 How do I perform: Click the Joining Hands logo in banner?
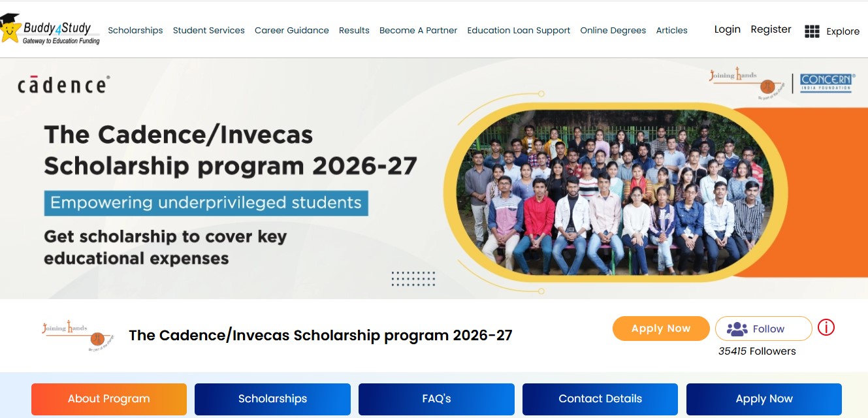(x=743, y=82)
